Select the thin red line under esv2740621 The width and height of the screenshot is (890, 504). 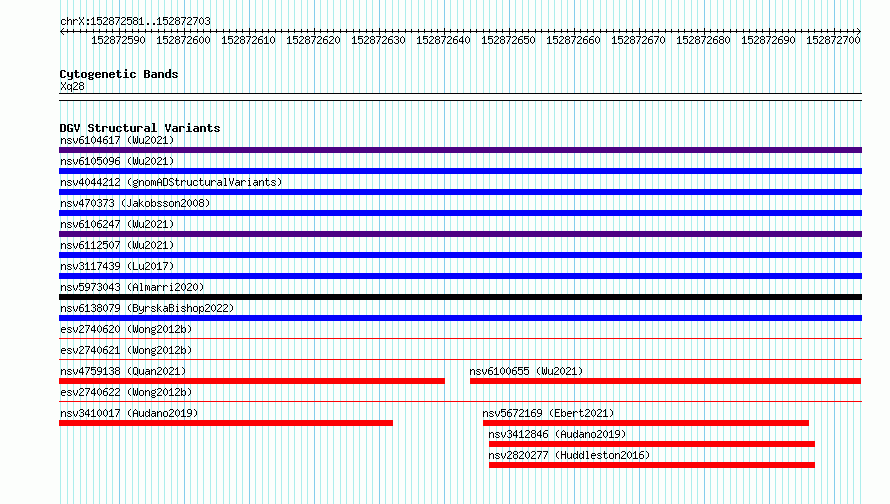(x=460, y=360)
